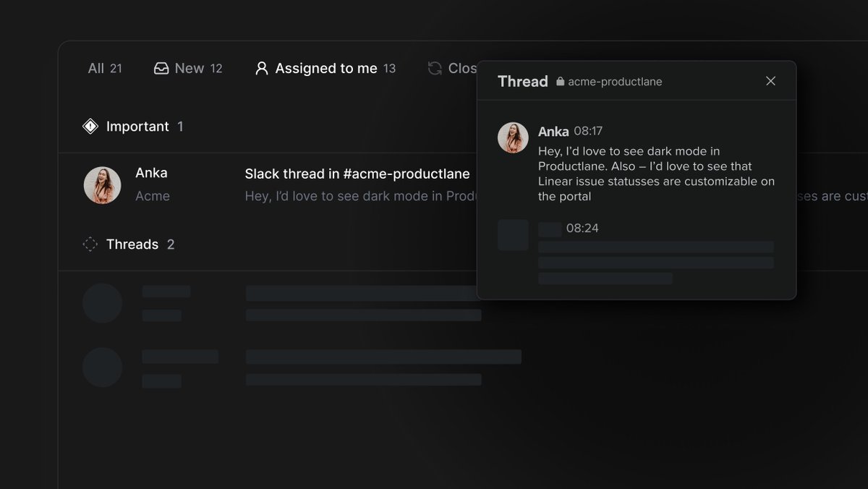Click the inbox icon beside New
868x489 pixels.
161,68
